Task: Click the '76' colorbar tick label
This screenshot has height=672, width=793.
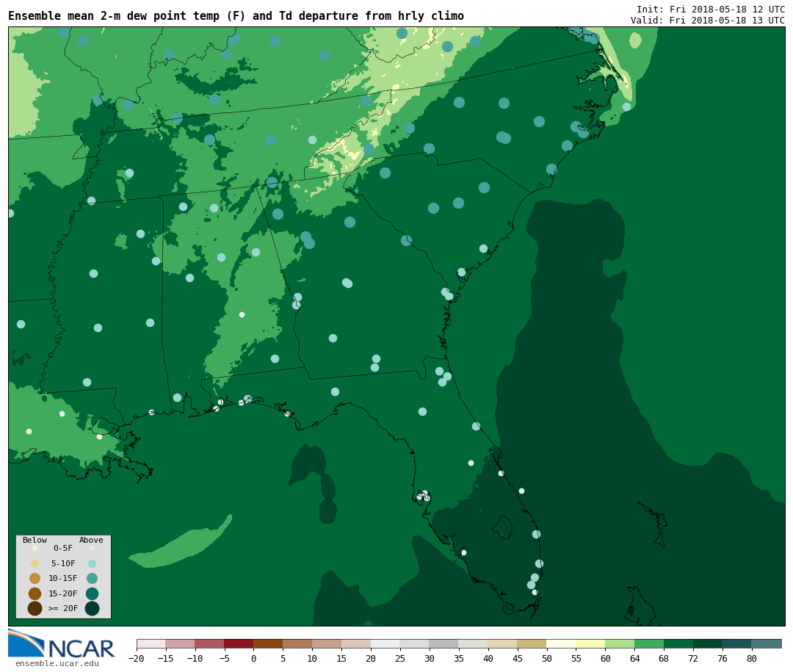Action: pos(723,658)
